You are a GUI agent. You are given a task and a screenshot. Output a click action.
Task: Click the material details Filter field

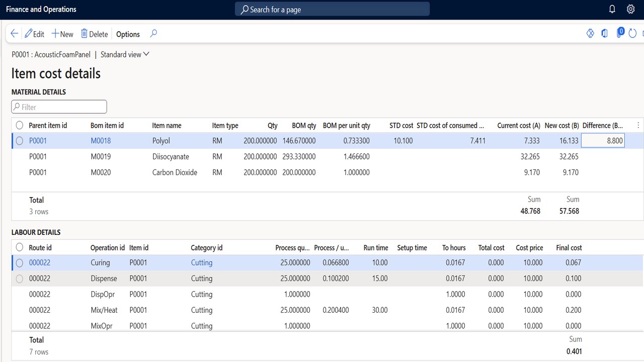[59, 107]
